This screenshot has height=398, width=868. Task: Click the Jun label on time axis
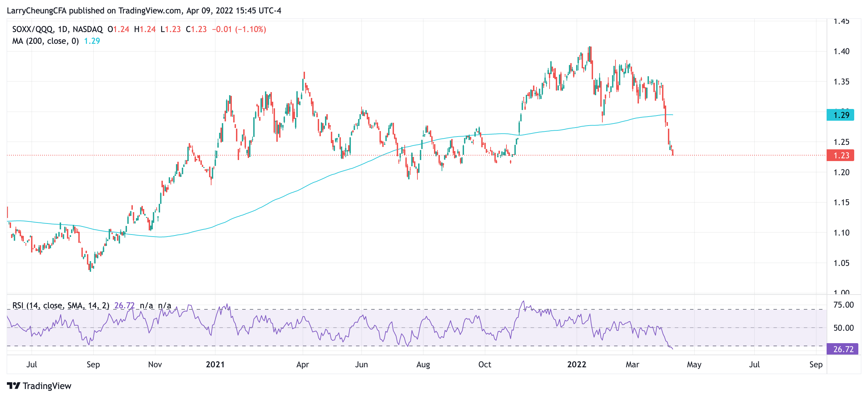(362, 365)
